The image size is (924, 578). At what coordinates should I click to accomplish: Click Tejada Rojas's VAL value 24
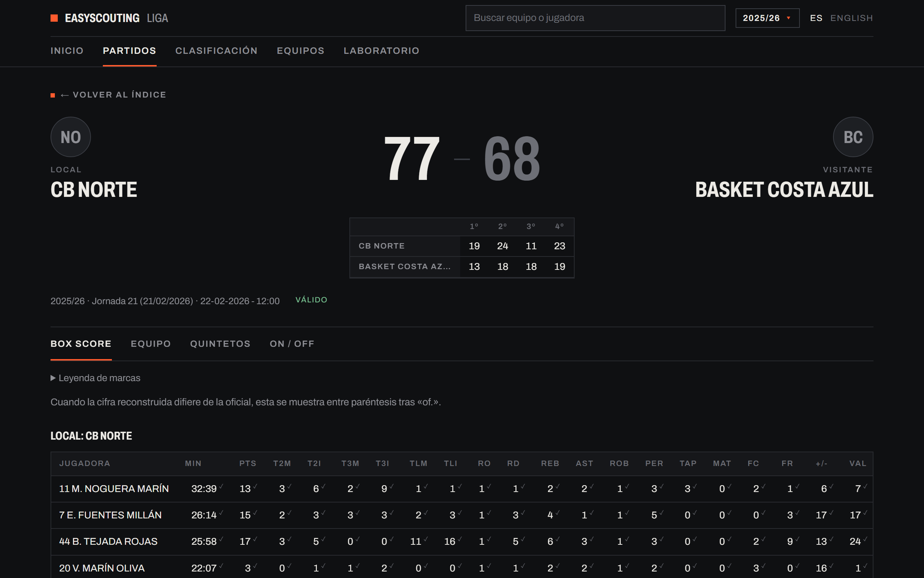click(855, 541)
